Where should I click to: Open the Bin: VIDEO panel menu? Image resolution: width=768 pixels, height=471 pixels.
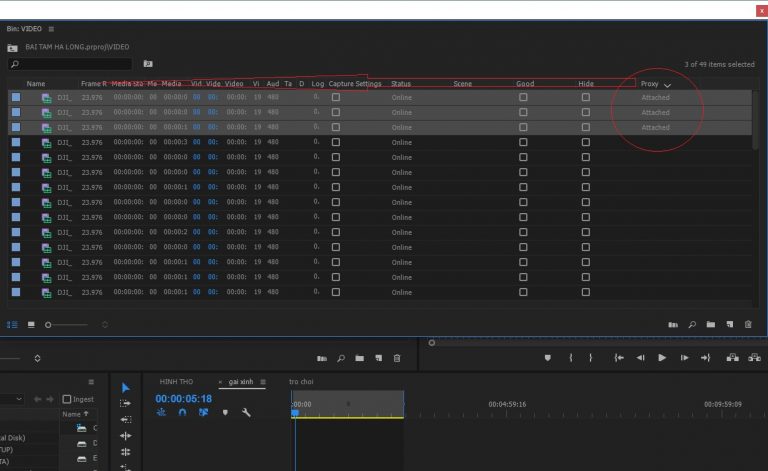(52, 29)
